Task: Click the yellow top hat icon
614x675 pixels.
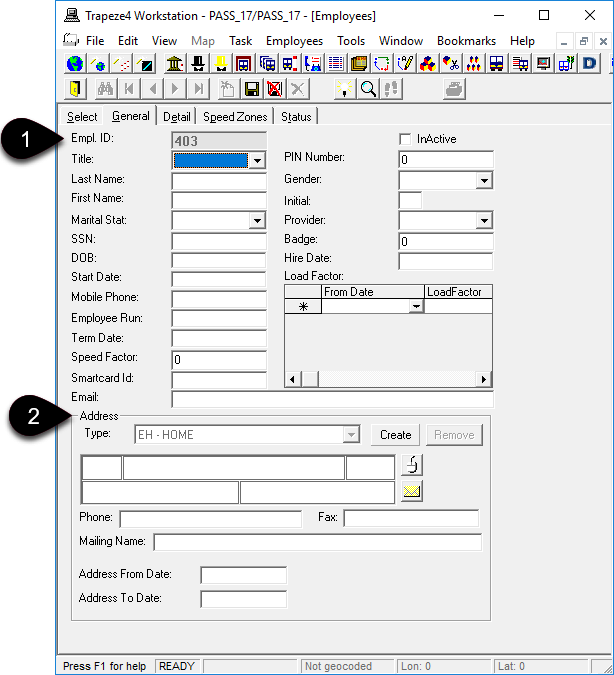Action: point(221,64)
